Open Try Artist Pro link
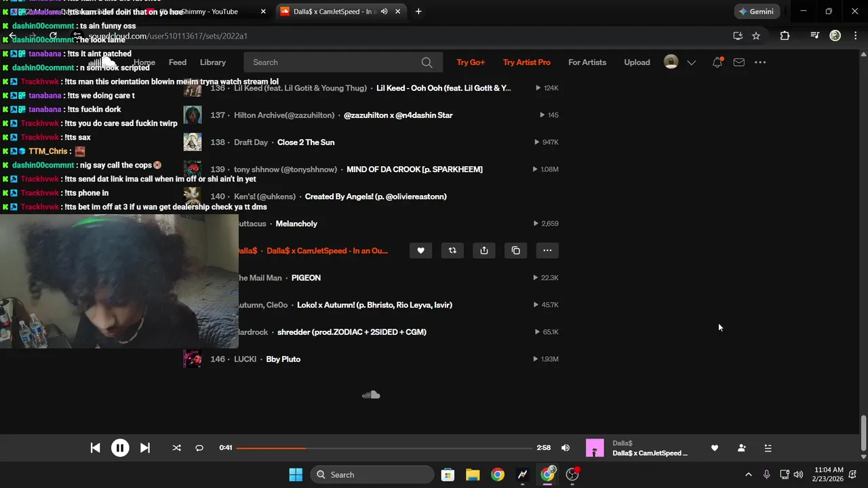This screenshot has height=488, width=868. pos(527,62)
